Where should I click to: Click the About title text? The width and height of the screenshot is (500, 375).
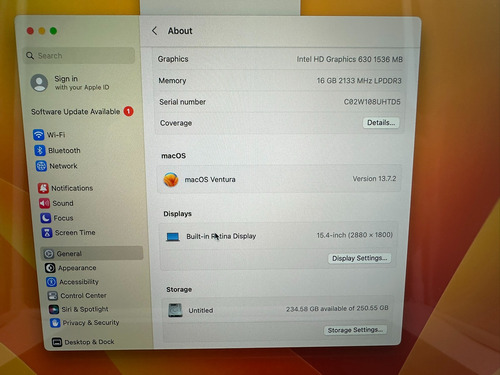180,31
